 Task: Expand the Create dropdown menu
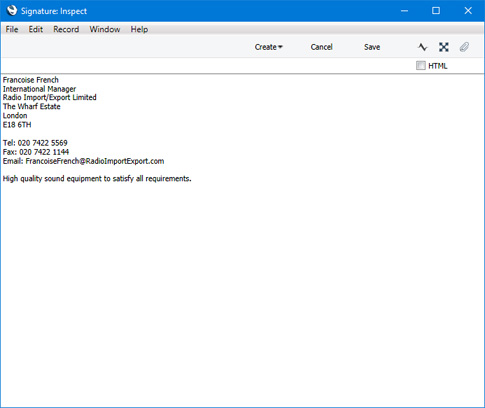[x=268, y=47]
